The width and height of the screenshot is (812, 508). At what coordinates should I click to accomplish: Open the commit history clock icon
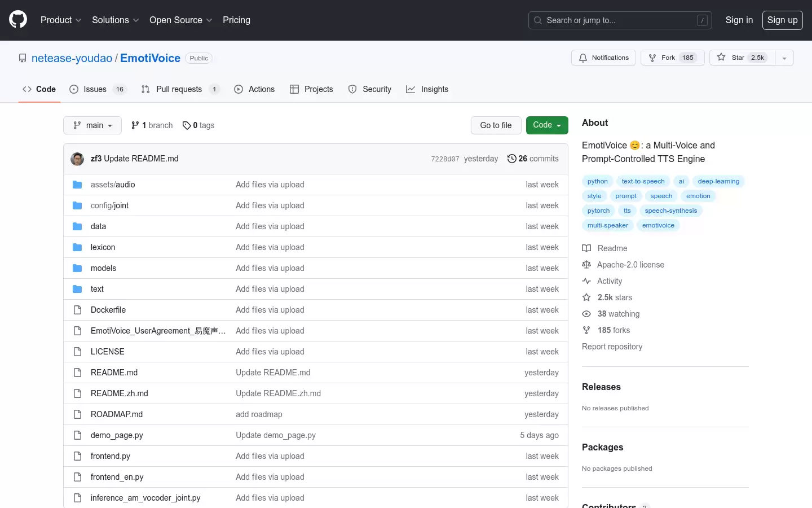(511, 159)
